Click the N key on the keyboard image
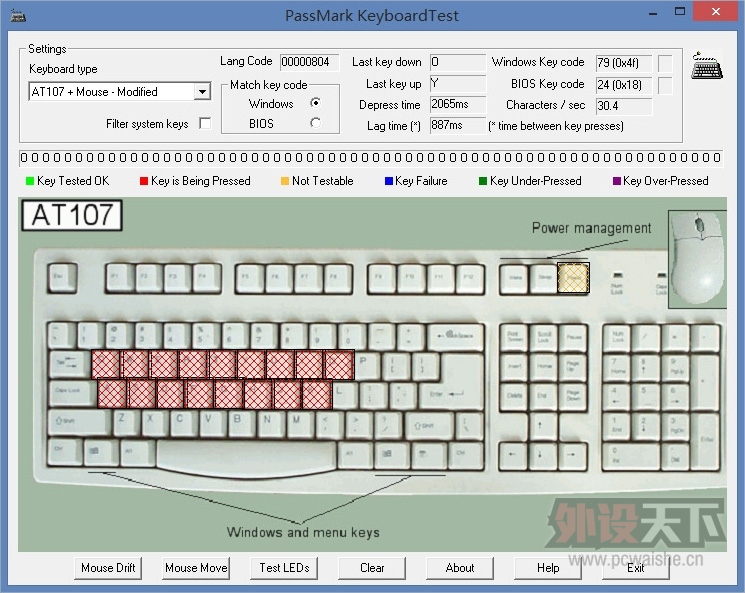Image resolution: width=745 pixels, height=593 pixels. [x=272, y=423]
